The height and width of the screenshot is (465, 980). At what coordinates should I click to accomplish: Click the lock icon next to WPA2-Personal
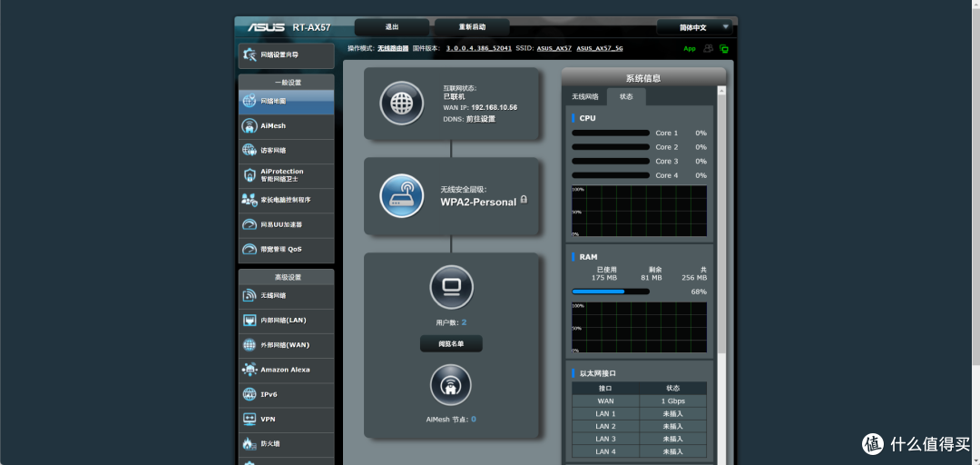coord(524,201)
